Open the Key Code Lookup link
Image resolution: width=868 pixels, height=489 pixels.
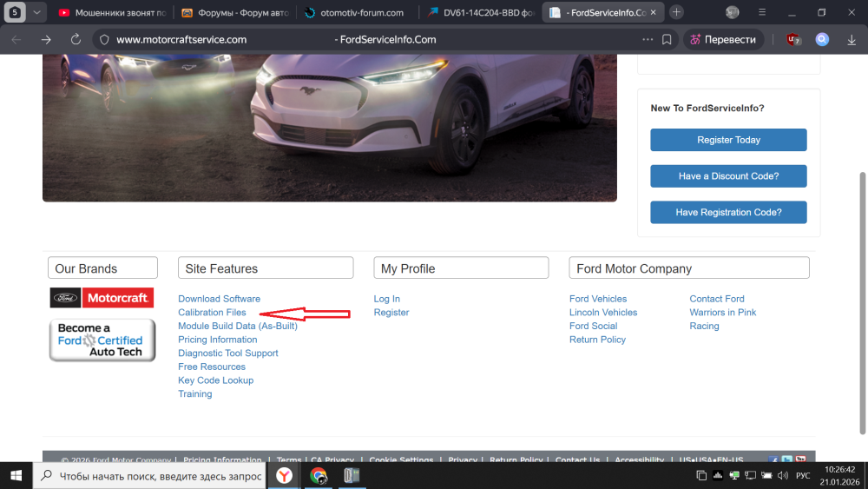[215, 380]
